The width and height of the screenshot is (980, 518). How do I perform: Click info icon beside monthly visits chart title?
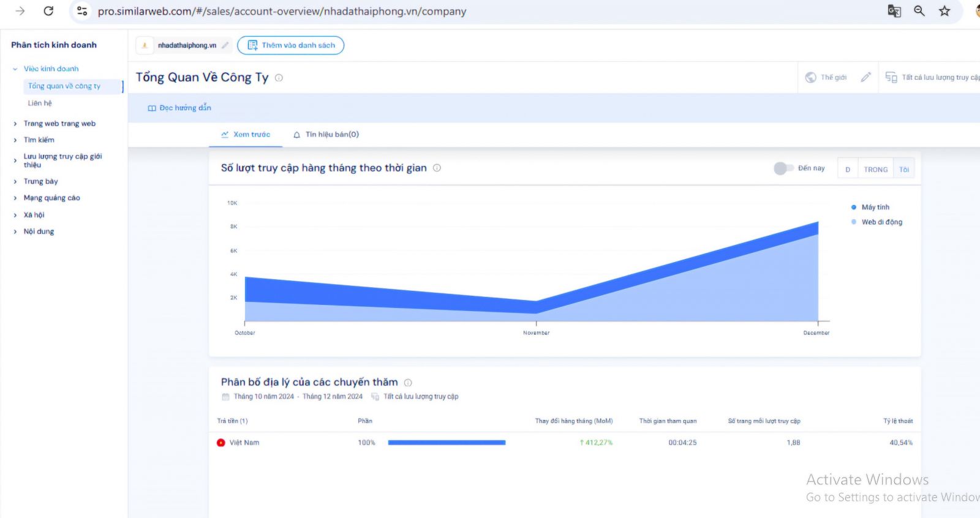click(437, 168)
